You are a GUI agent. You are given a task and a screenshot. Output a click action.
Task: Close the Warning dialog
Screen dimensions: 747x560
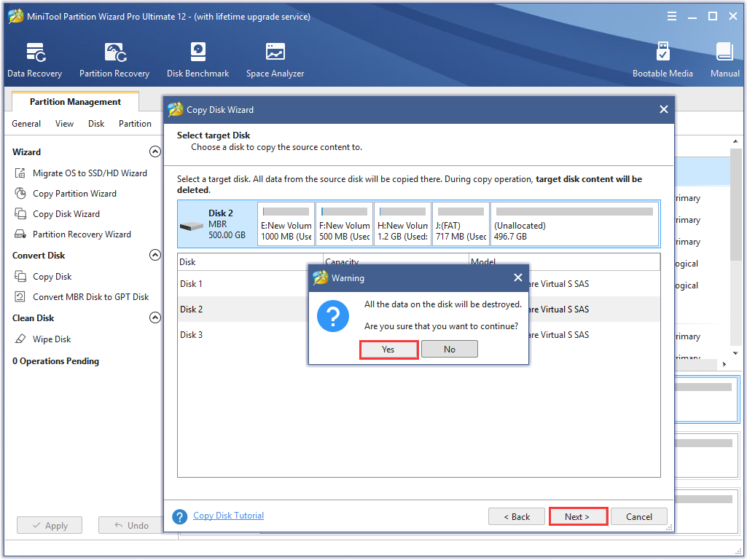click(x=518, y=277)
